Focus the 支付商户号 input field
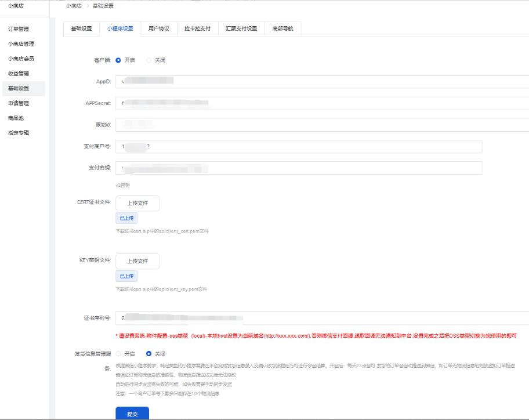The width and height of the screenshot is (529, 420). pyautogui.click(x=299, y=147)
